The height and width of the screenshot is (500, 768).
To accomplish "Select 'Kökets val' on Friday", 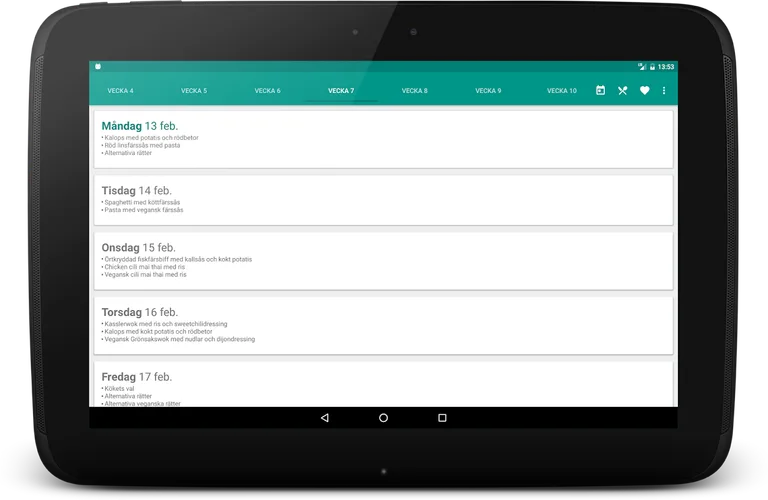I will 118,388.
